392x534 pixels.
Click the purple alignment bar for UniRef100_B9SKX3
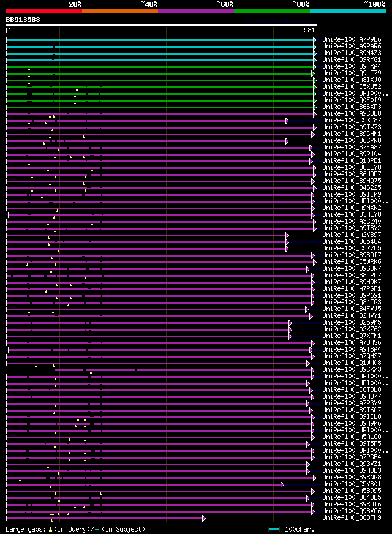(x=183, y=370)
